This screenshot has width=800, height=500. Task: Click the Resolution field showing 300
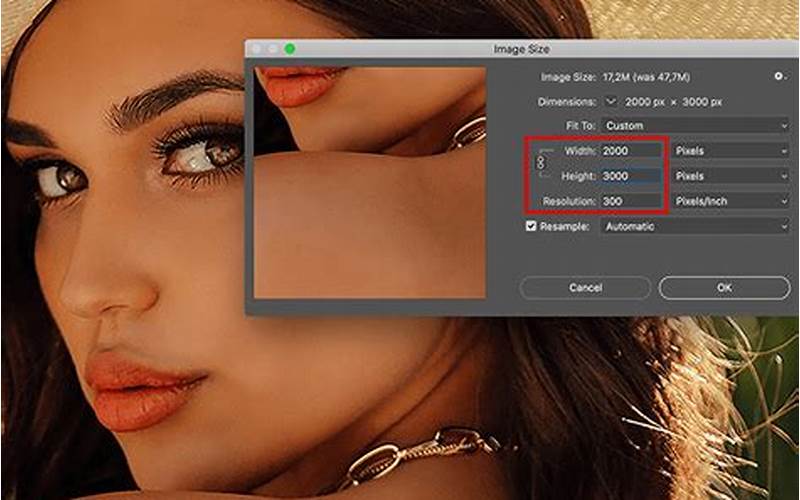tap(631, 201)
